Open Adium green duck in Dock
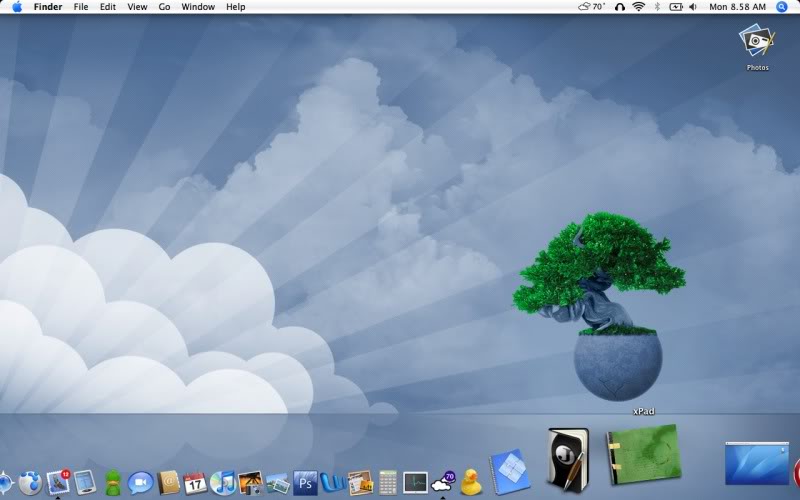 [x=113, y=482]
